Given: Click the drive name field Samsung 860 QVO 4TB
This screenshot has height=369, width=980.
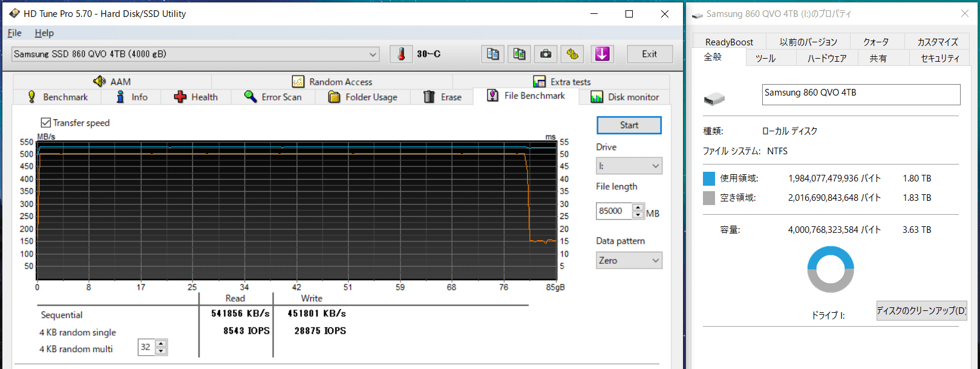Looking at the screenshot, I should click(861, 94).
